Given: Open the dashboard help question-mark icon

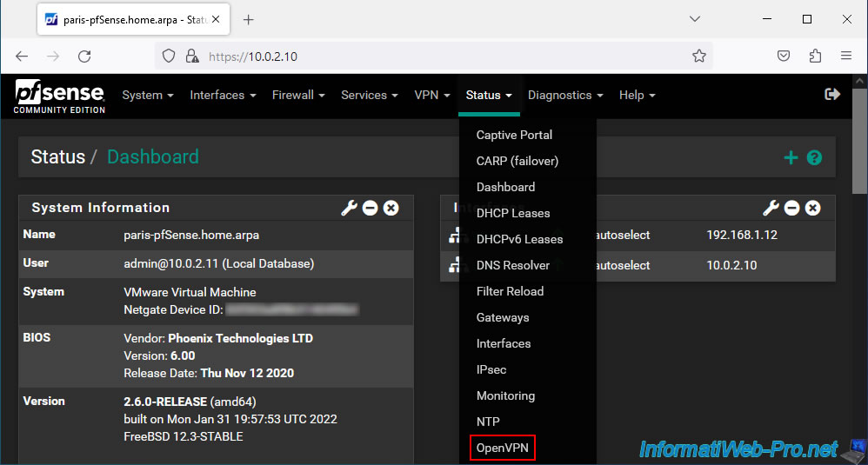Looking at the screenshot, I should [814, 157].
